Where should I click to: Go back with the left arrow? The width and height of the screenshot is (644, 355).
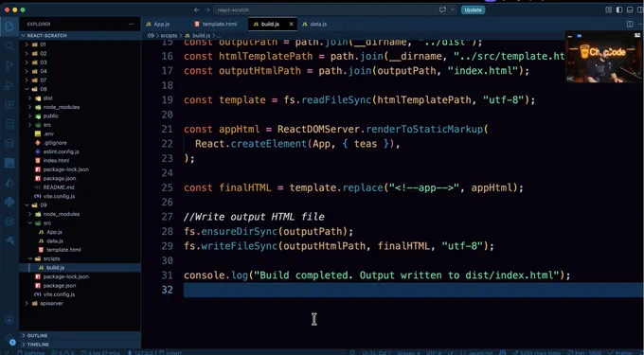point(196,9)
